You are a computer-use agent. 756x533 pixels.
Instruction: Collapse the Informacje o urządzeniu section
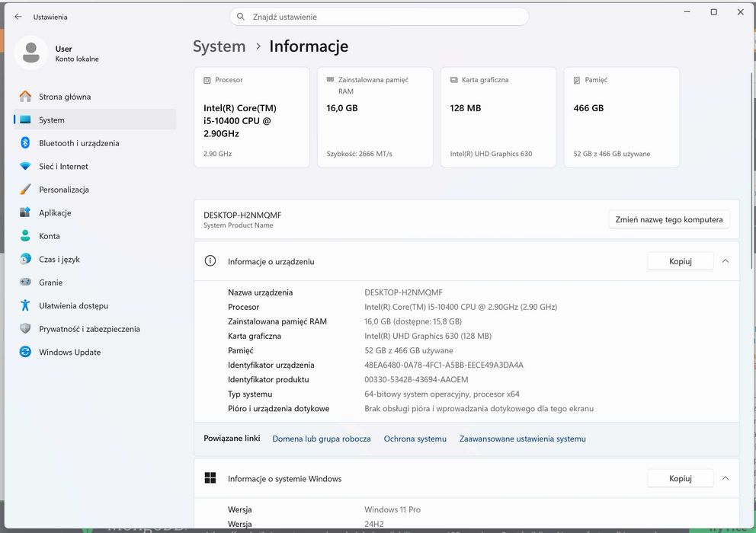726,261
